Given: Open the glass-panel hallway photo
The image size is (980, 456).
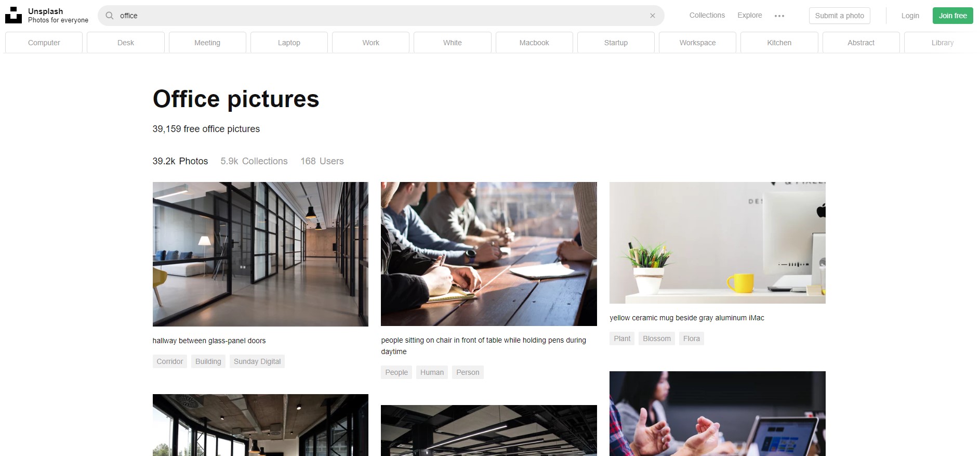Looking at the screenshot, I should [x=260, y=254].
